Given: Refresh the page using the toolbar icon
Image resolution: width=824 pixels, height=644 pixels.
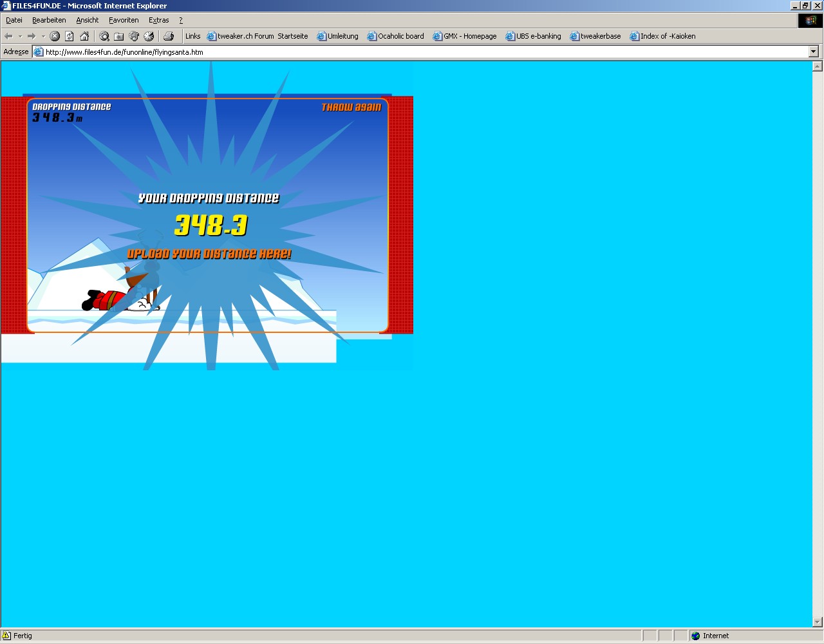Looking at the screenshot, I should (x=70, y=36).
